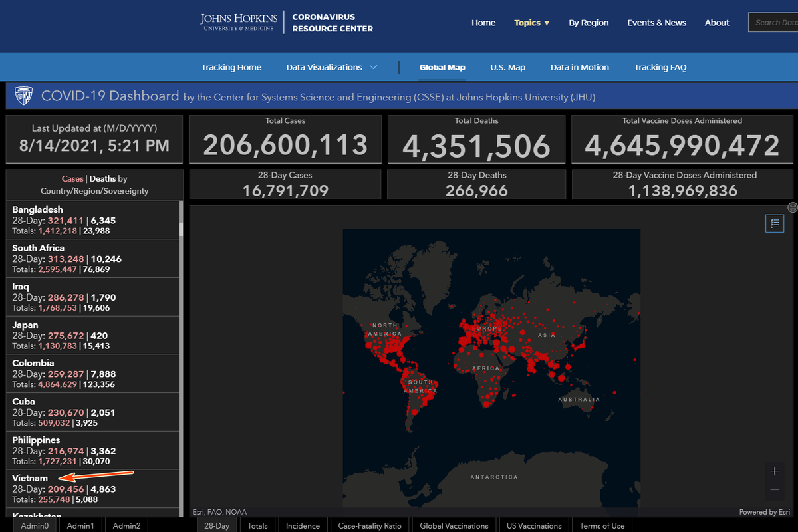Click the Johns Hopkins University logo
The width and height of the screenshot is (798, 532).
point(241,22)
